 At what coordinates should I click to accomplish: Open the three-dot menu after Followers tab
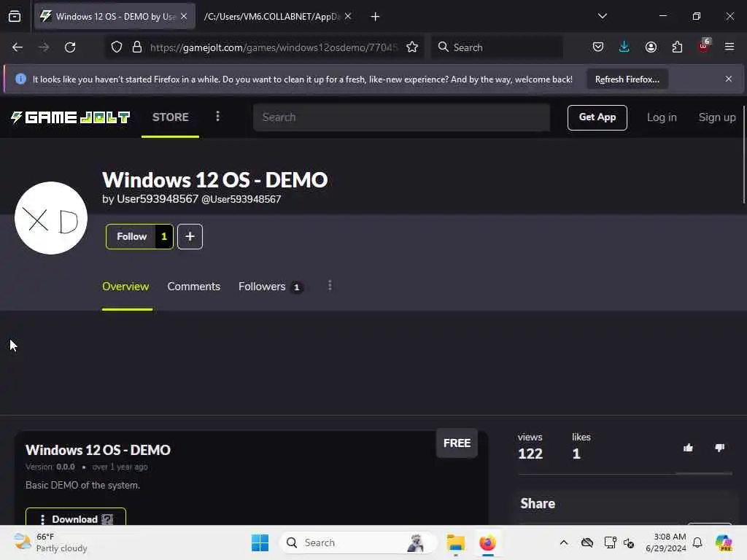click(x=330, y=286)
